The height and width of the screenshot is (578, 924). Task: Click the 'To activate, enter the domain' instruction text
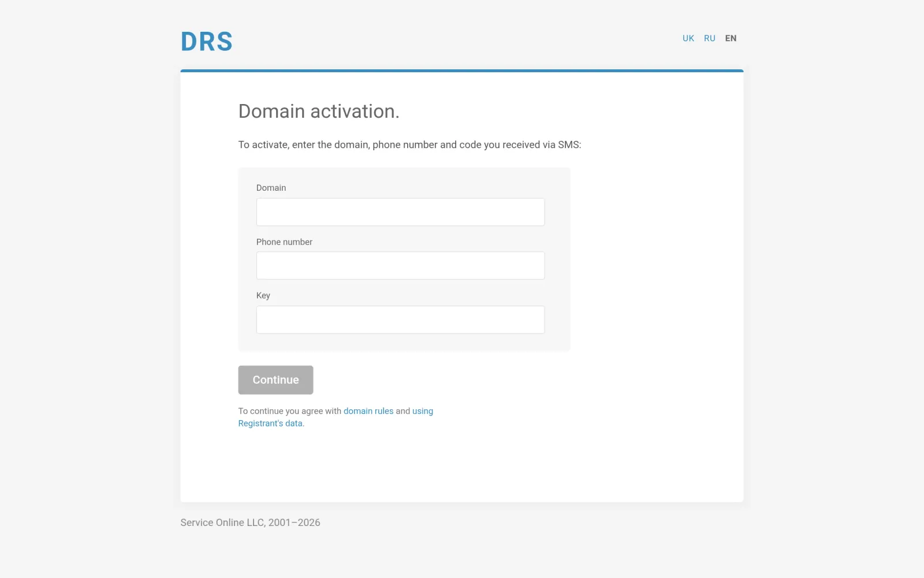(409, 144)
